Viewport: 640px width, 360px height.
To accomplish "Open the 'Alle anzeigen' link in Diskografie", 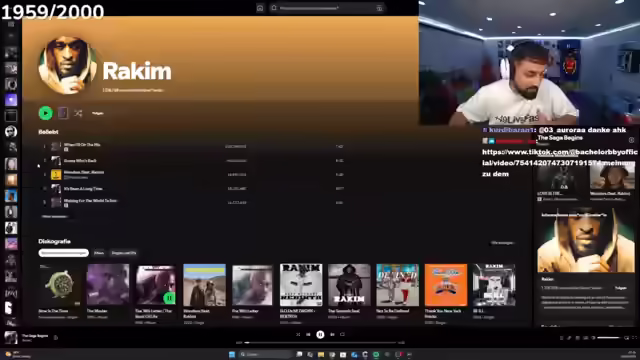I will pos(502,243).
